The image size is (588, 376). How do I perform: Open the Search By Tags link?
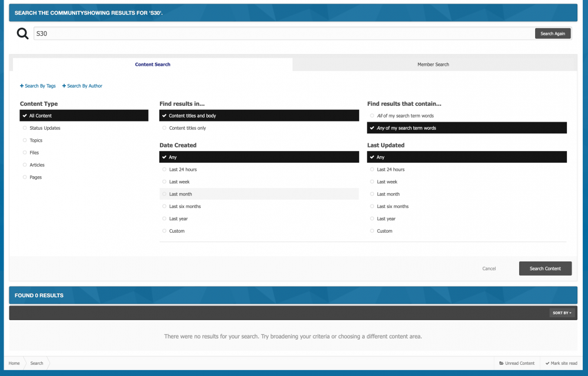tap(38, 86)
